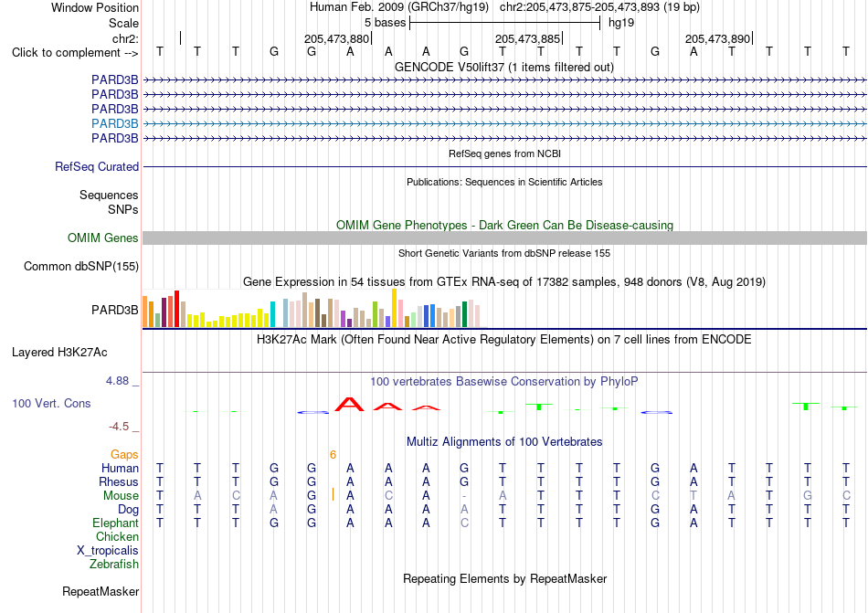Click the Mouse alignment row label
This screenshot has width=868, height=613.
(x=121, y=496)
